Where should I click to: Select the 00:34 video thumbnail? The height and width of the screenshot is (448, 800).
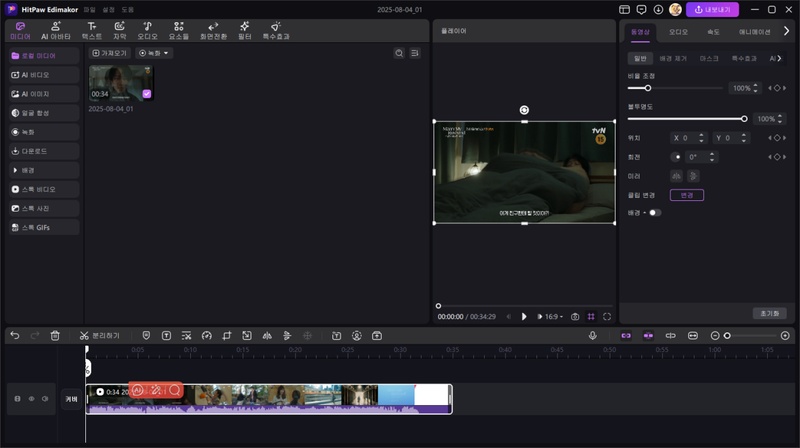point(121,83)
